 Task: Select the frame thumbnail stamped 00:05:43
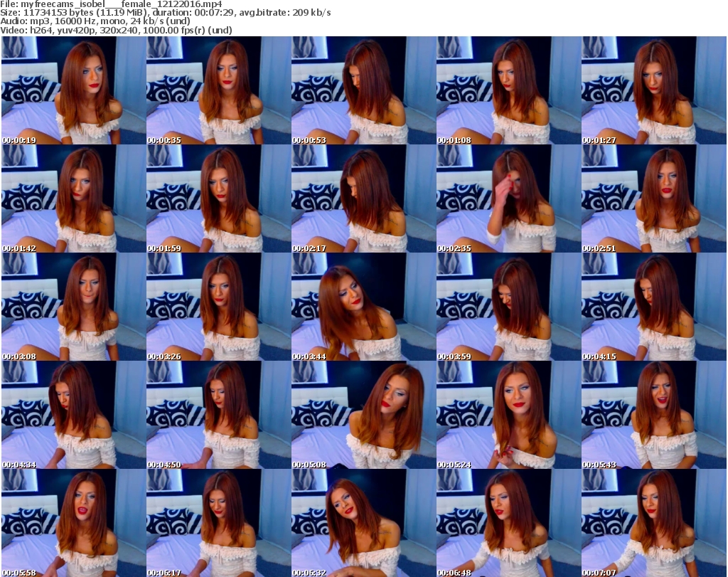(x=654, y=415)
